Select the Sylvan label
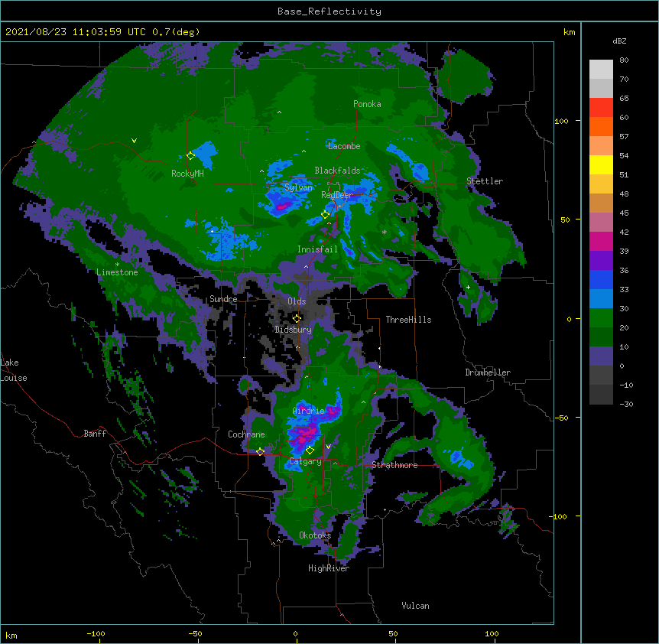 (298, 187)
